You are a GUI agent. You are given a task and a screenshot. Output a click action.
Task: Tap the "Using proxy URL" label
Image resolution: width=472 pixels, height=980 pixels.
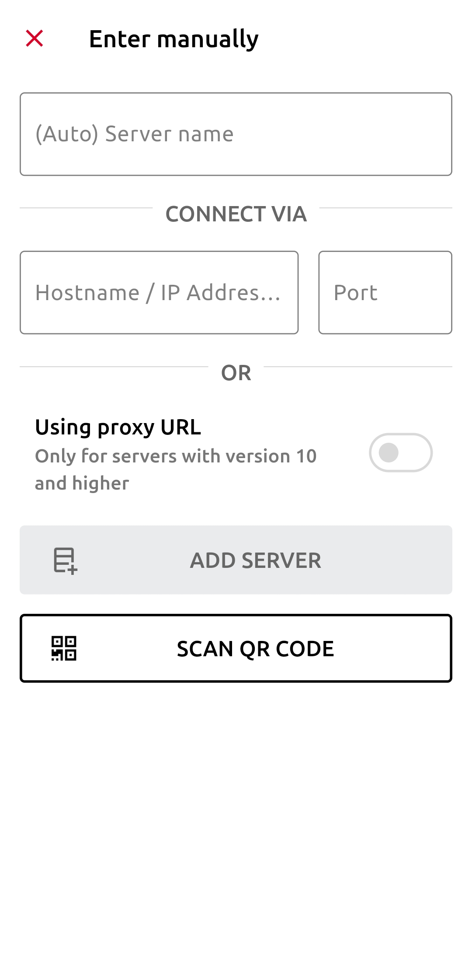pyautogui.click(x=118, y=427)
